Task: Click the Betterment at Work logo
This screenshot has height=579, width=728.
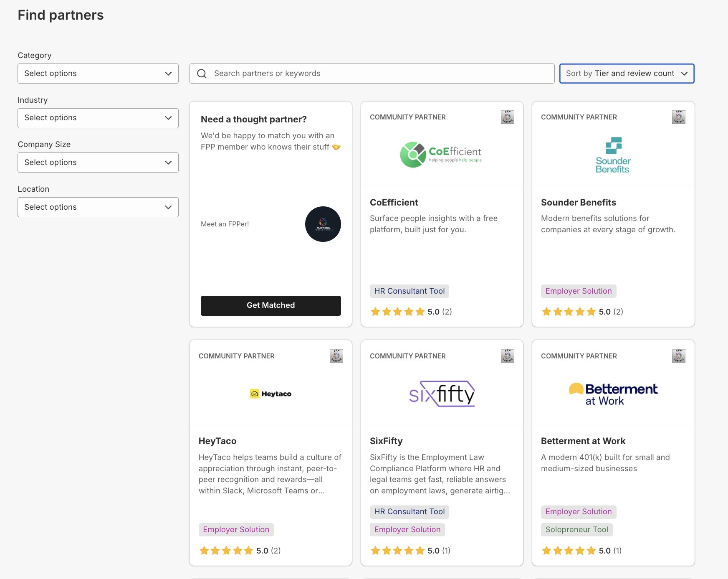Action: [612, 393]
